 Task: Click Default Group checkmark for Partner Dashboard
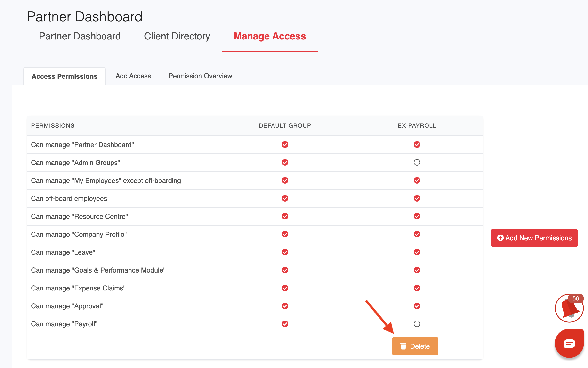click(285, 145)
